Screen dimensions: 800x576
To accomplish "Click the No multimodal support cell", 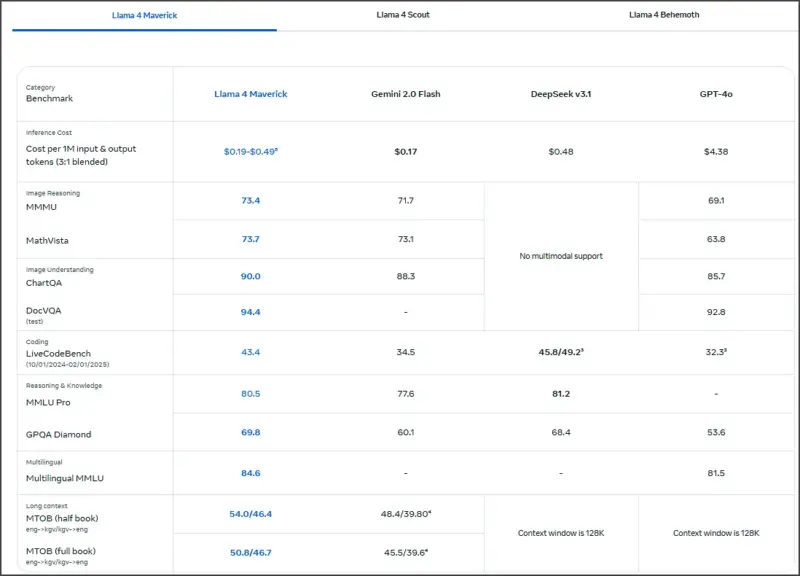I will point(561,256).
